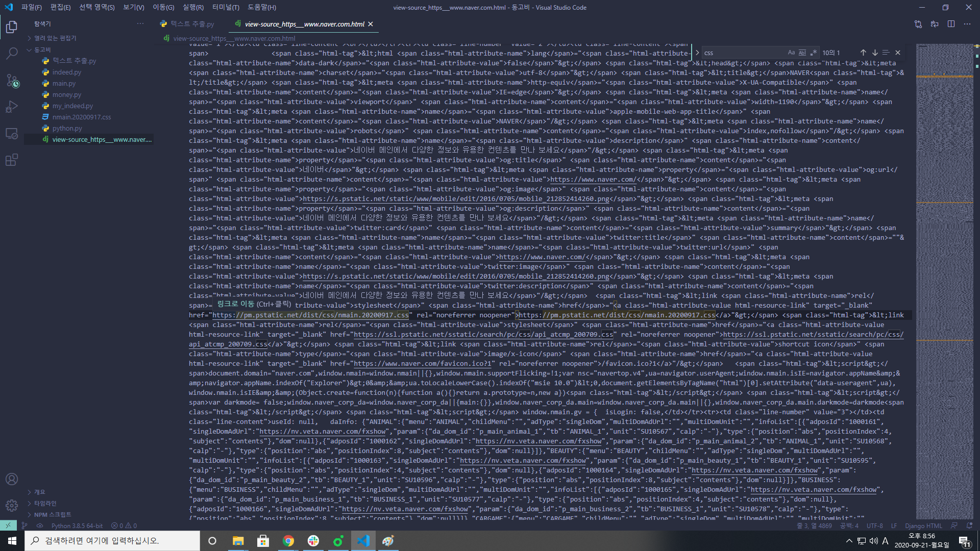Image resolution: width=980 pixels, height=551 pixels.
Task: Click the editor replace/translate action icon
Action: point(935,24)
